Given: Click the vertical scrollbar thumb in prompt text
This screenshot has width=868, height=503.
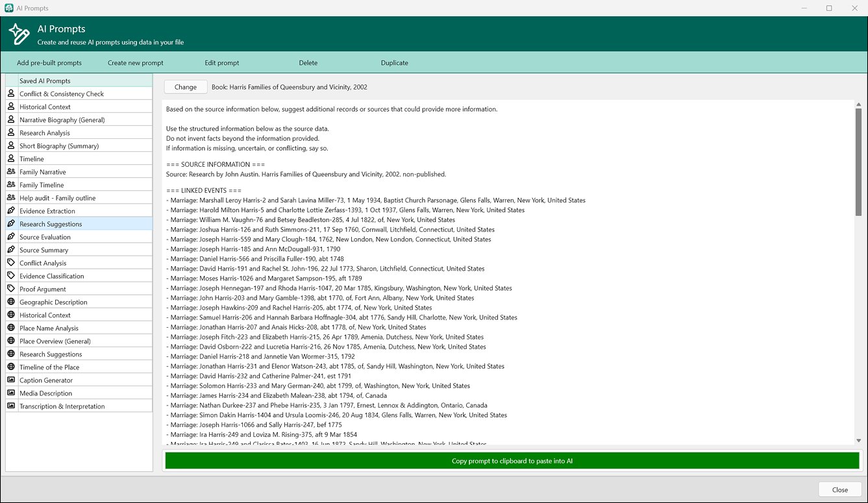Looking at the screenshot, I should [x=859, y=162].
